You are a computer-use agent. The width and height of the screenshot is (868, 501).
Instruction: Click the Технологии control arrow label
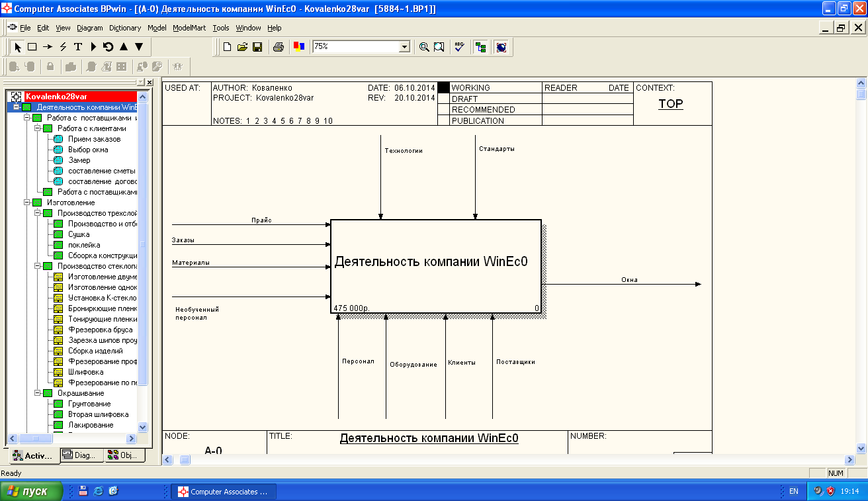(x=404, y=151)
